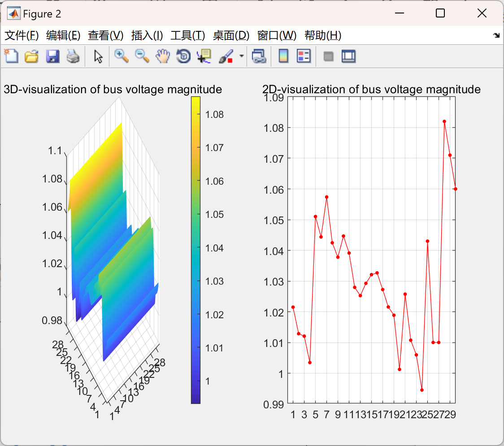Enable the Rotate 3D tool
This screenshot has width=504, height=446.
pyautogui.click(x=183, y=56)
